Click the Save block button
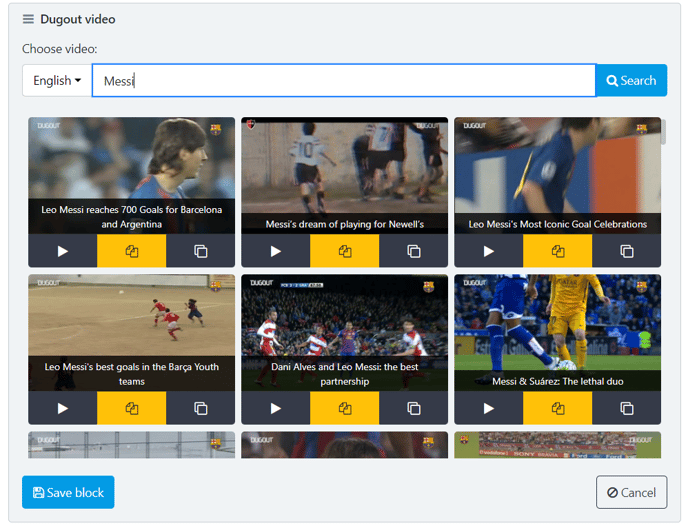 [x=68, y=492]
